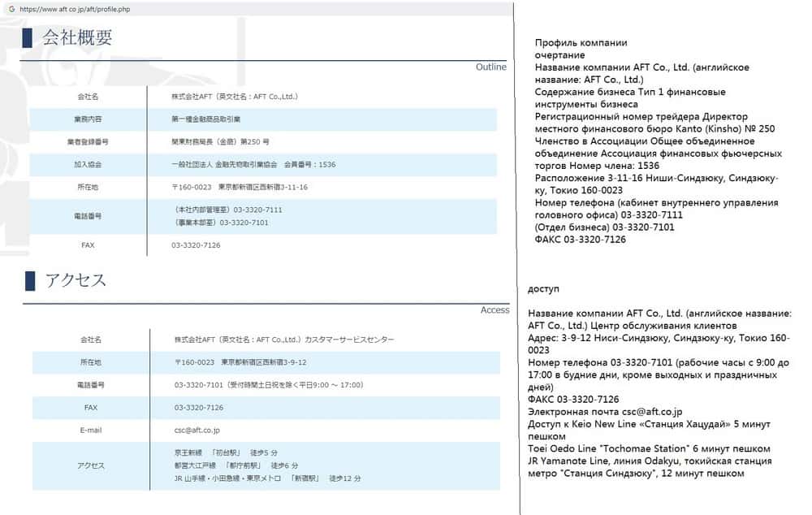812x515 pixels.
Task: Click the Google icon beside the URL
Action: coord(11,9)
